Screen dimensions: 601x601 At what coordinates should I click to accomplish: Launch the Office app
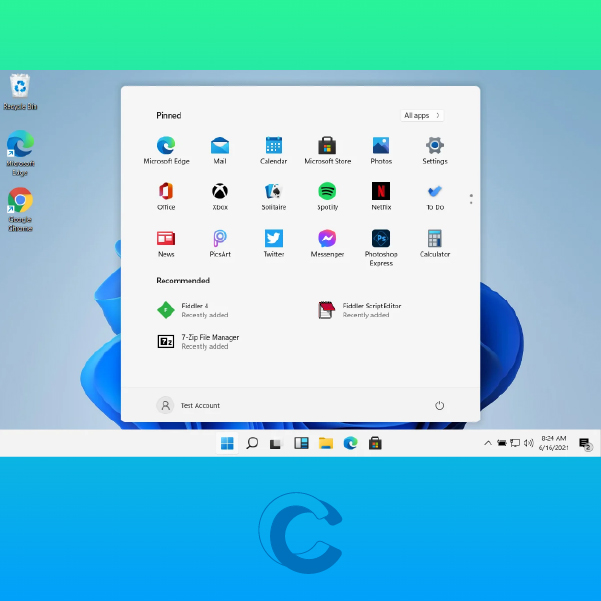tap(166, 196)
